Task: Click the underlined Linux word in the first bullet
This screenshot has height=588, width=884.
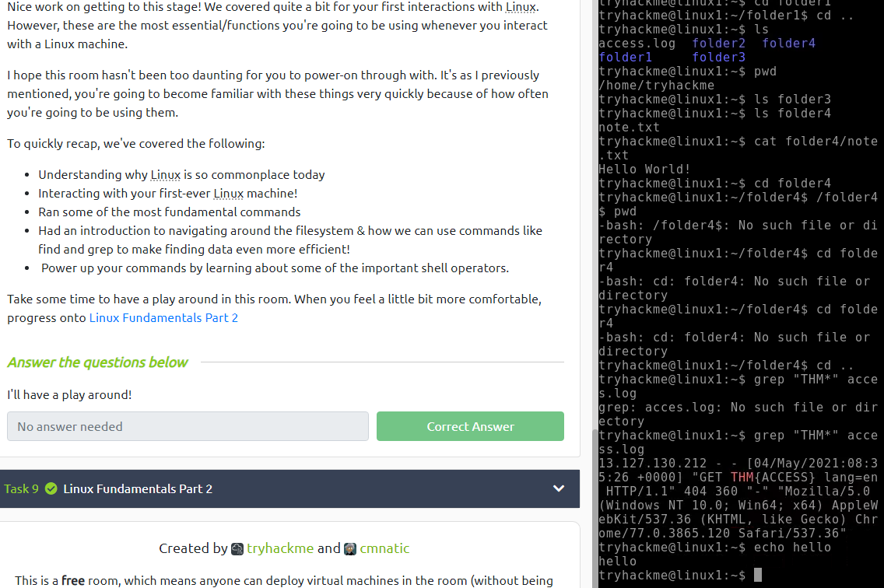Action: 165,175
